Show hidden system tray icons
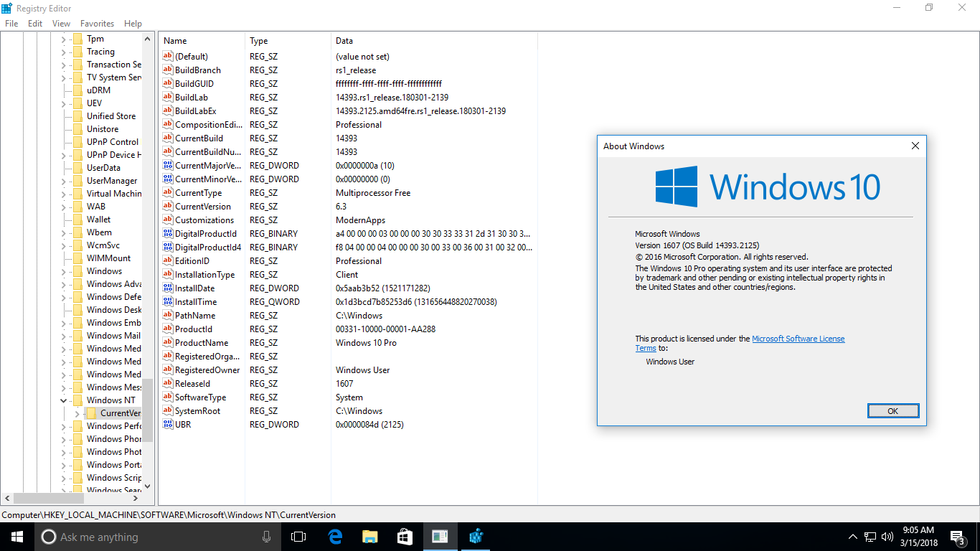Image resolution: width=980 pixels, height=551 pixels. [853, 537]
